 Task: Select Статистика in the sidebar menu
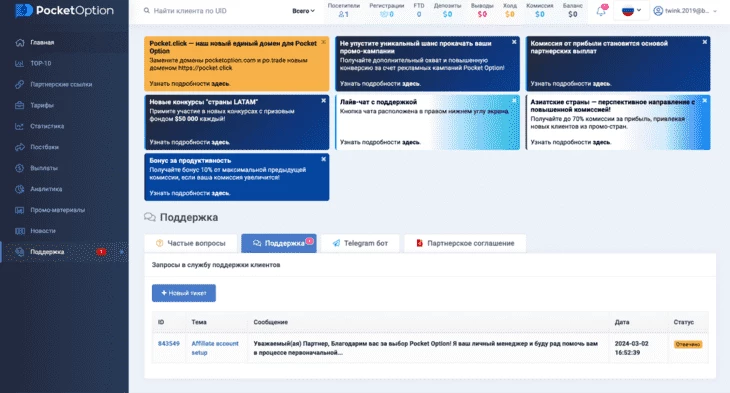[47, 126]
